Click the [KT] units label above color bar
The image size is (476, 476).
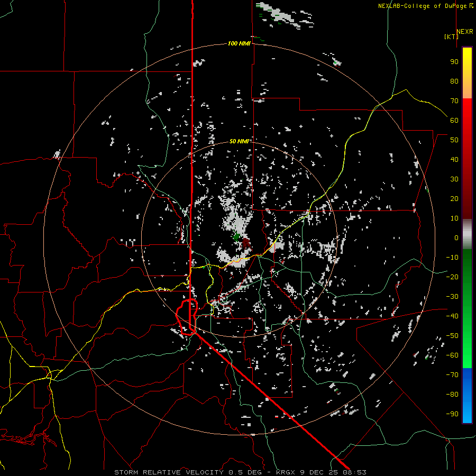451,36
